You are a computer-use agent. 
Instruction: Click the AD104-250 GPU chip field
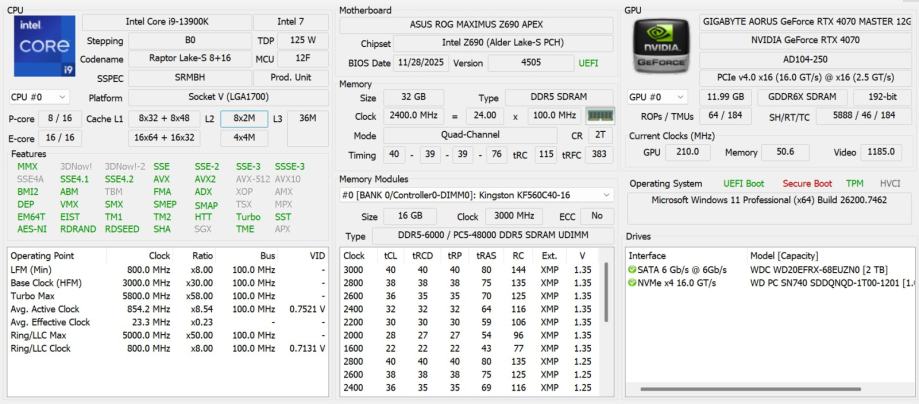806,59
